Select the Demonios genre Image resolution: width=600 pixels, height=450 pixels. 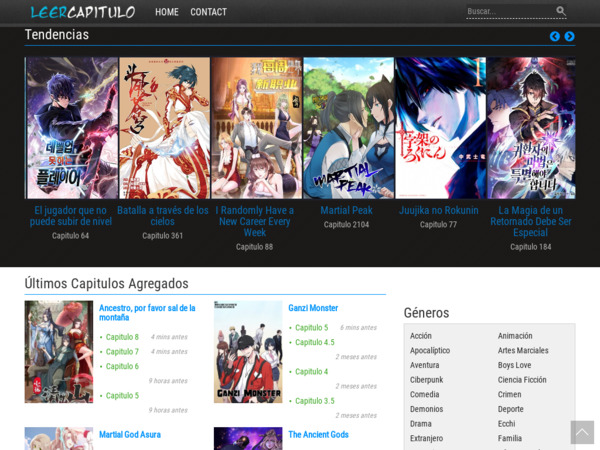(x=426, y=409)
